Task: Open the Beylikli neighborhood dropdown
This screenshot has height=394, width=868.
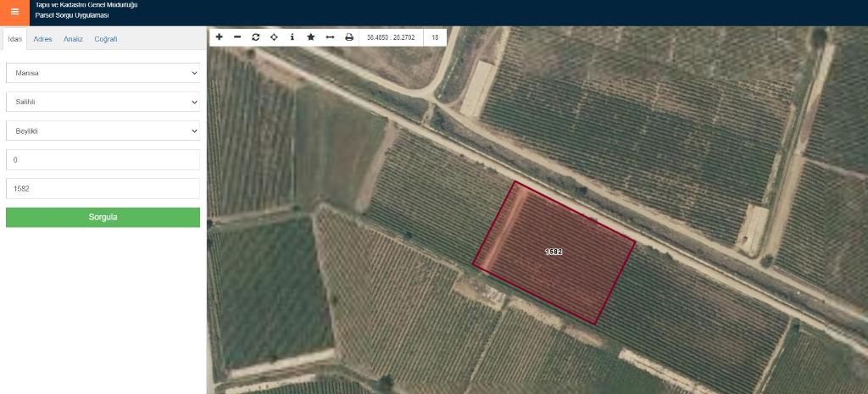Action: (103, 131)
